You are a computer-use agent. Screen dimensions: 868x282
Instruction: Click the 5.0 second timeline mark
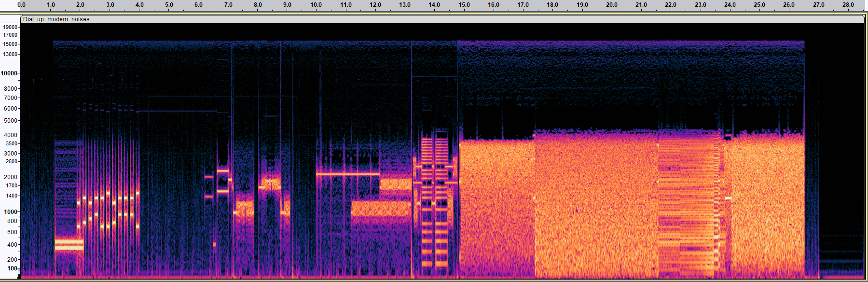click(169, 5)
